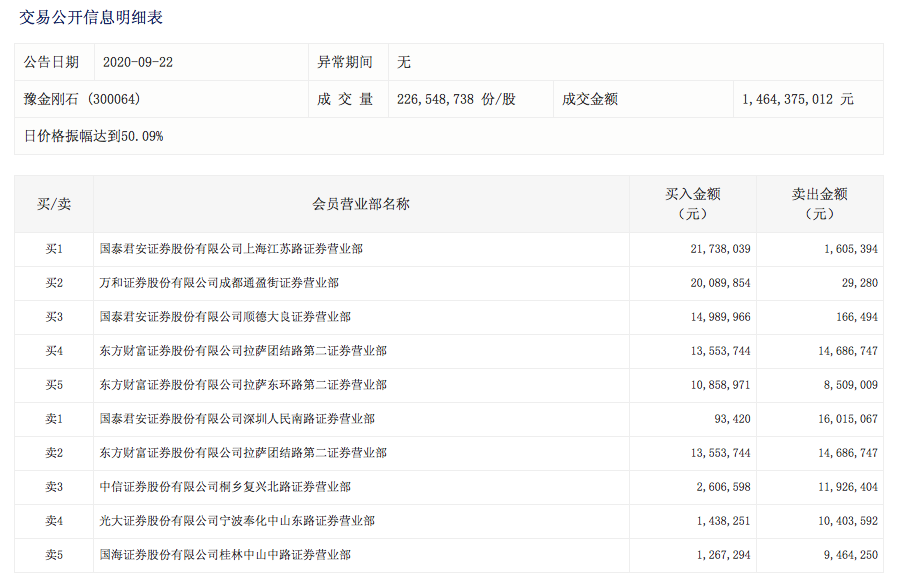Image resolution: width=897 pixels, height=575 pixels.
Task: Click buy amount 10,858,971
Action: 720,386
